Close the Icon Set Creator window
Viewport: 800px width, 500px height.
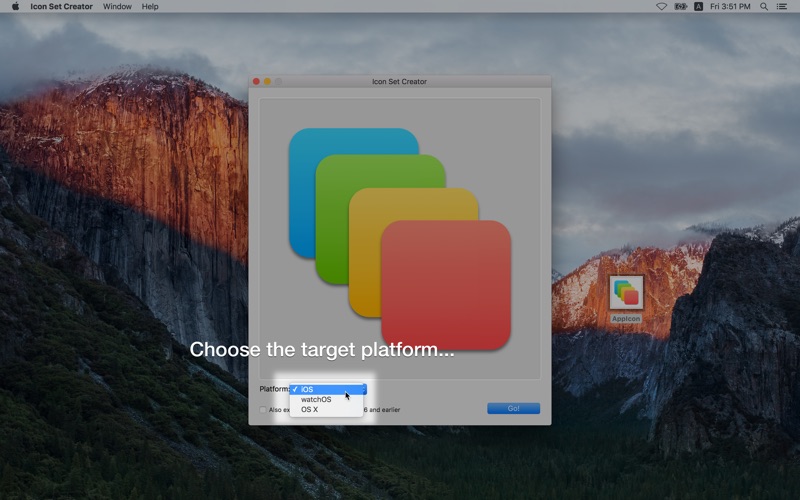[x=256, y=82]
